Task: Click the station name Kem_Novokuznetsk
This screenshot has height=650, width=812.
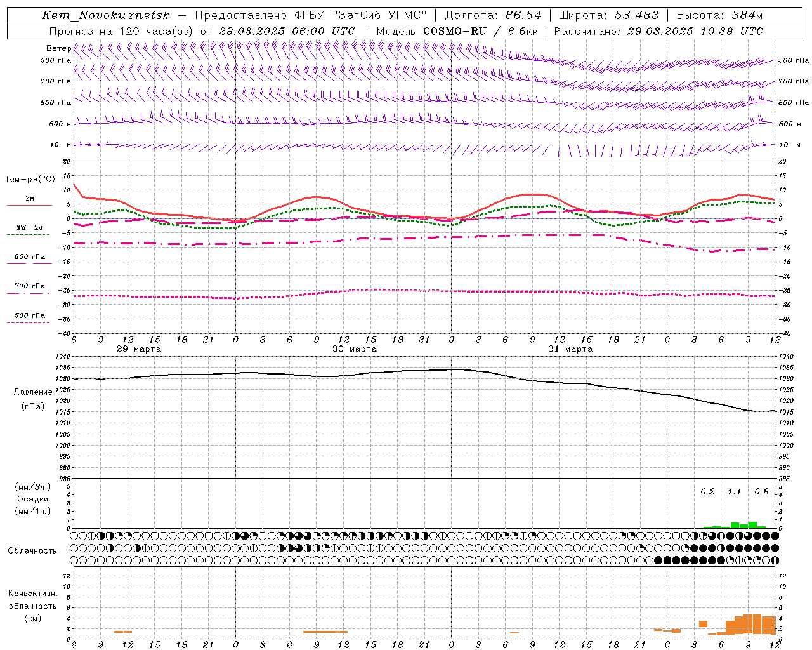Action: pos(106,15)
